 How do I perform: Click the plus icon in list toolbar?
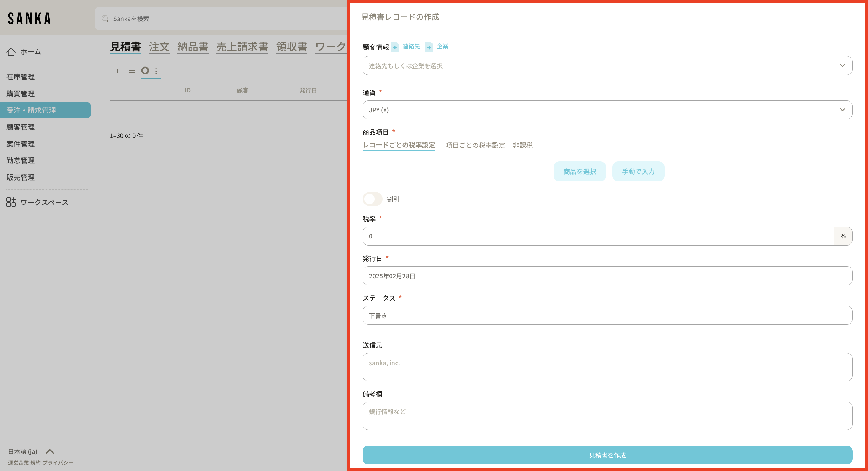117,71
